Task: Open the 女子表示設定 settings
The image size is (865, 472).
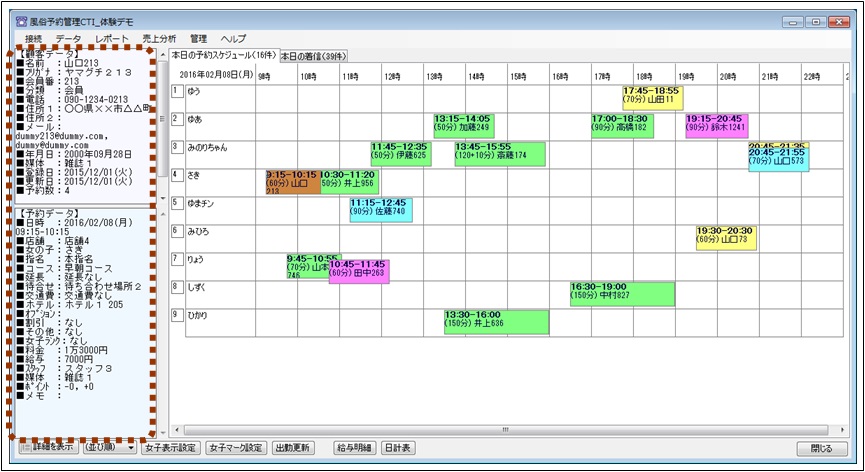Action: click(x=171, y=448)
